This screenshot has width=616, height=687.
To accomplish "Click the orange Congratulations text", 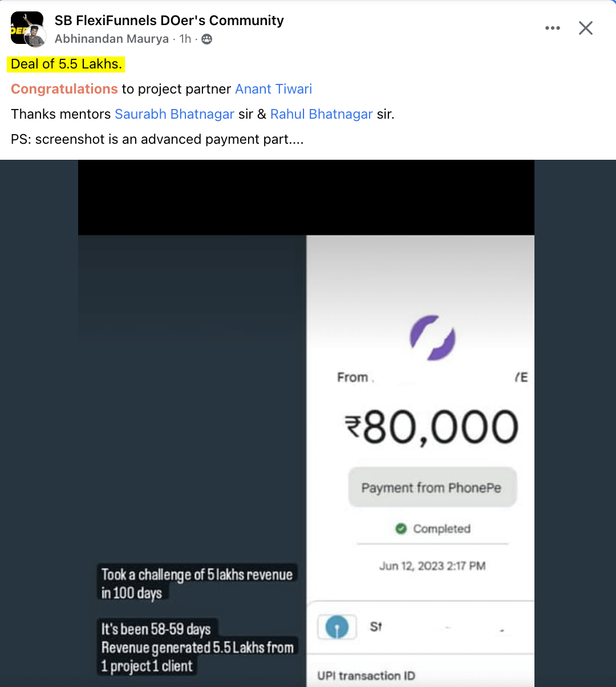I will [x=64, y=89].
